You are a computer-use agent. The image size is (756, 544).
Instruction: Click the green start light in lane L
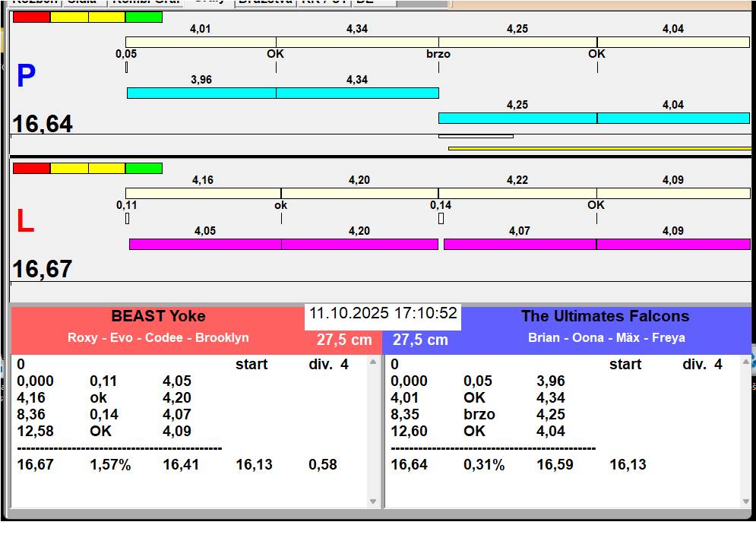[x=144, y=168]
